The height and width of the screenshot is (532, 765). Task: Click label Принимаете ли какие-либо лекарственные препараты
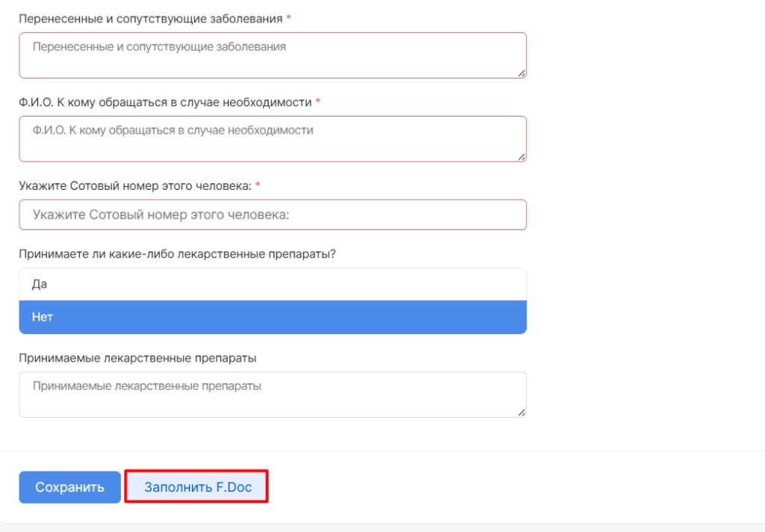pyautogui.click(x=178, y=254)
